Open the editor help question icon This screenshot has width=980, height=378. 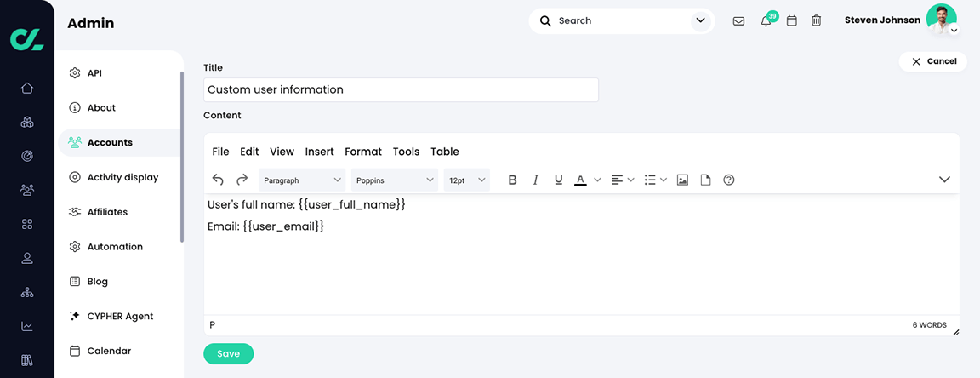729,180
